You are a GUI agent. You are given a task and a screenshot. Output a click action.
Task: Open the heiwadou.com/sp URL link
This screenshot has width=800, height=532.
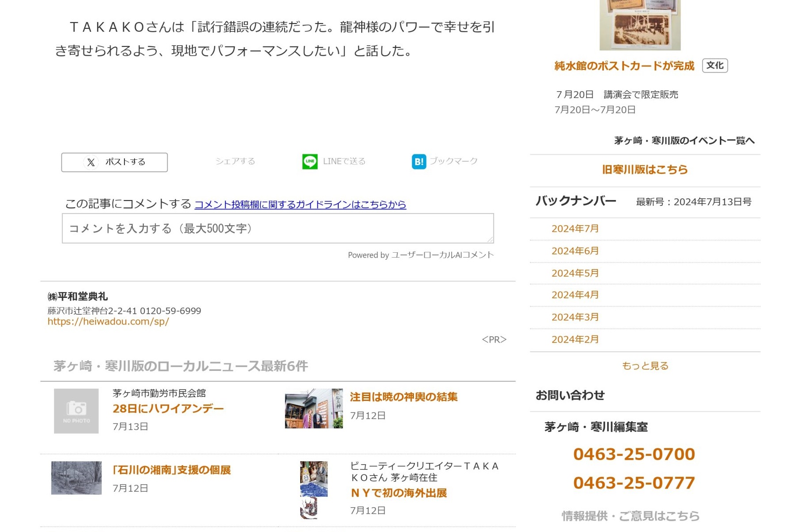tap(108, 322)
